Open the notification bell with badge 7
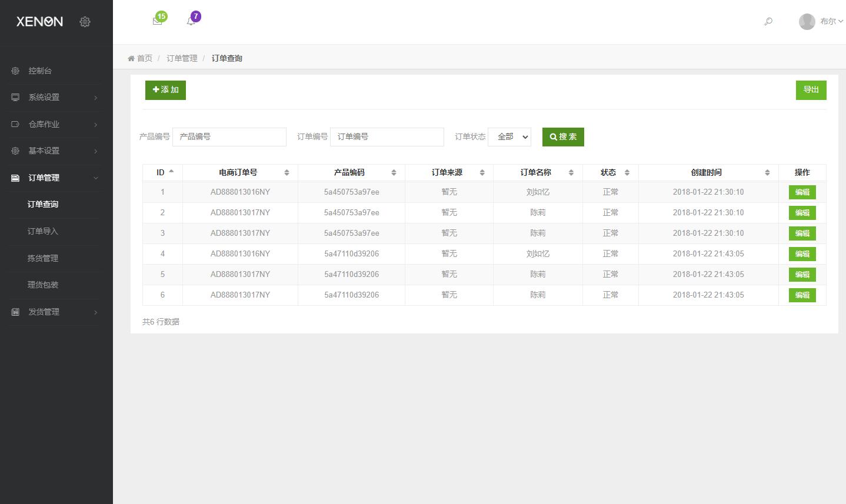Screen dimensions: 846x504 (191, 21)
